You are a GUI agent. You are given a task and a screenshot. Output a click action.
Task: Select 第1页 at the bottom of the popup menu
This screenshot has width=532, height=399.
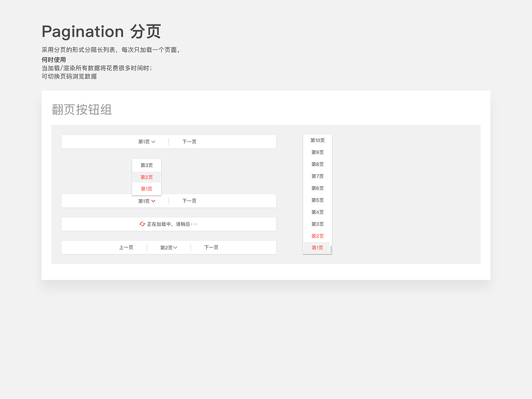(146, 189)
